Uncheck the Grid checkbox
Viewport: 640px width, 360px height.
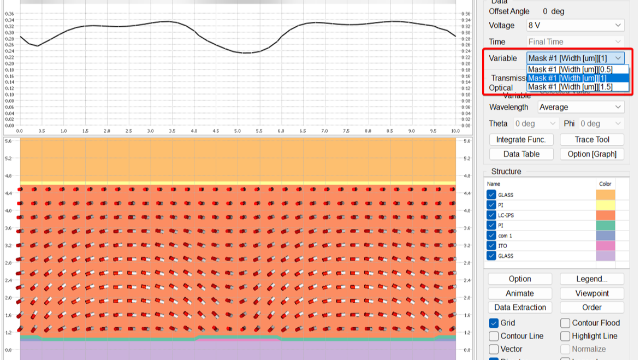coord(493,323)
